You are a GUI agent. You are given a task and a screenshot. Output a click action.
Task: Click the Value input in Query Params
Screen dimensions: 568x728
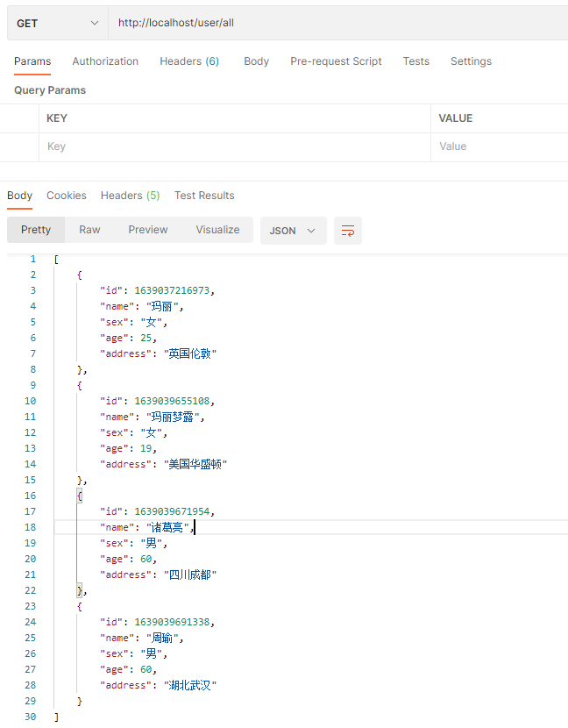point(500,146)
